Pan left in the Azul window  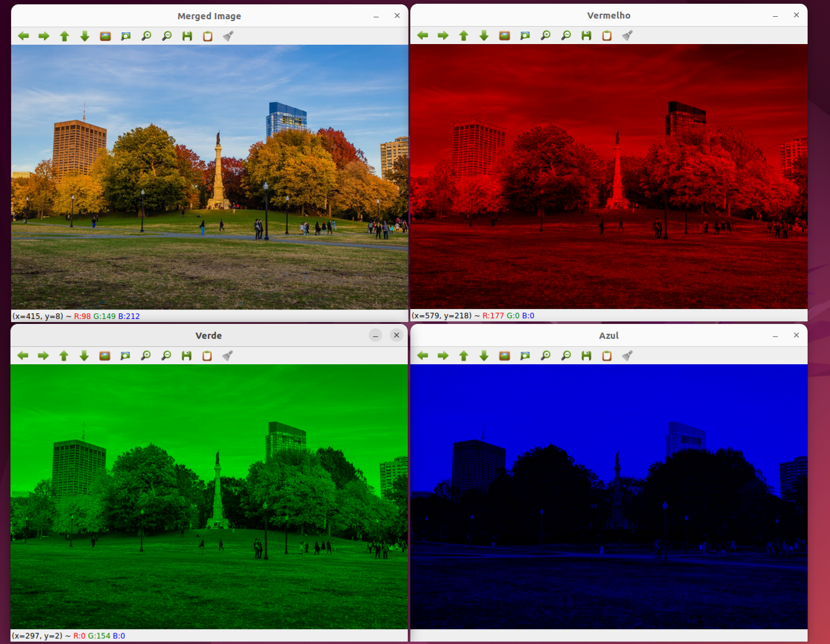(x=423, y=356)
